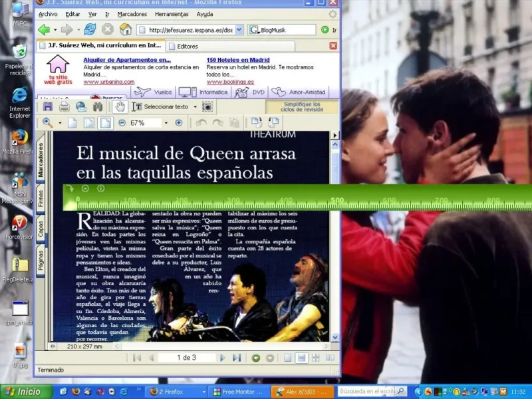Click the Firefox reload button
The image size is (532, 399).
(x=90, y=30)
